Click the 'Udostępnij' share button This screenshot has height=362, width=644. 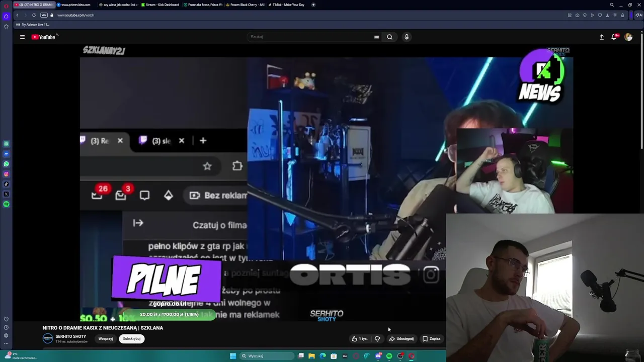coord(401,338)
